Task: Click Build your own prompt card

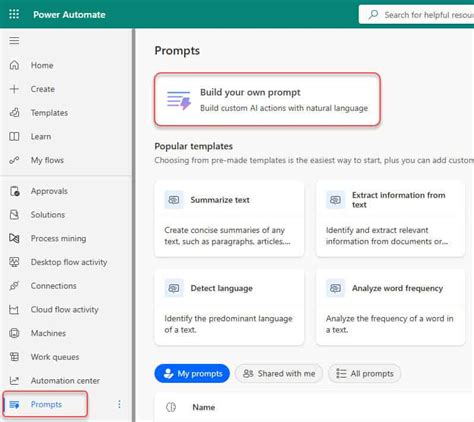Action: [267, 99]
